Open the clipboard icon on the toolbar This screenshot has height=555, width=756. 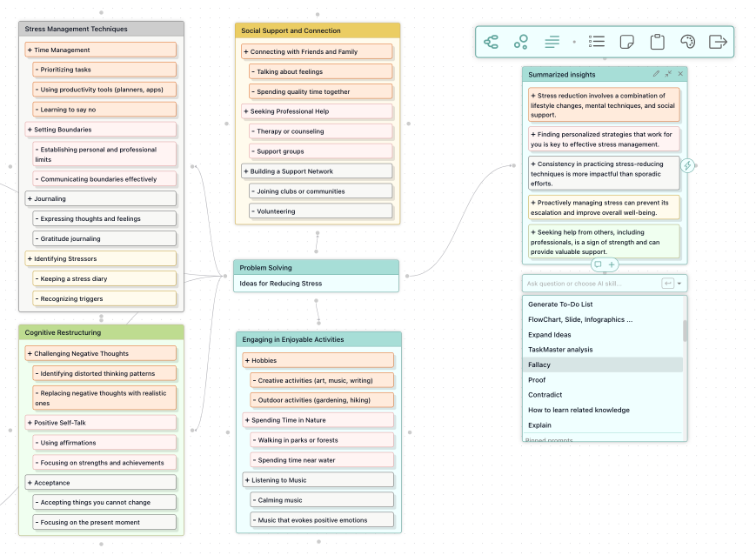click(x=656, y=41)
